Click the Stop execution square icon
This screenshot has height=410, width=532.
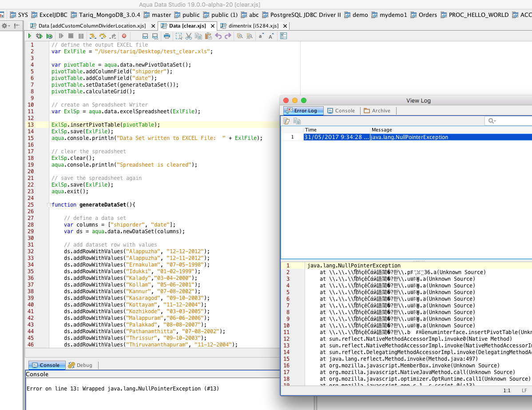coord(71,36)
